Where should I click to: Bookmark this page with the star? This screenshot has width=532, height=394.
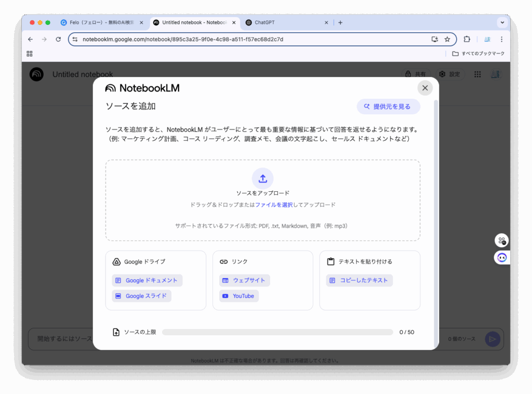point(447,40)
